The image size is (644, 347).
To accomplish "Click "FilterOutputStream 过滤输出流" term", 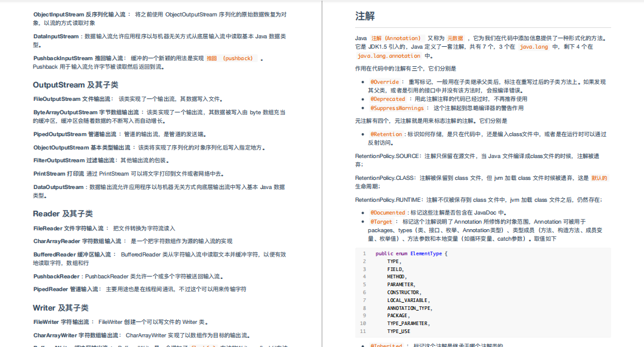I will click(x=74, y=160).
